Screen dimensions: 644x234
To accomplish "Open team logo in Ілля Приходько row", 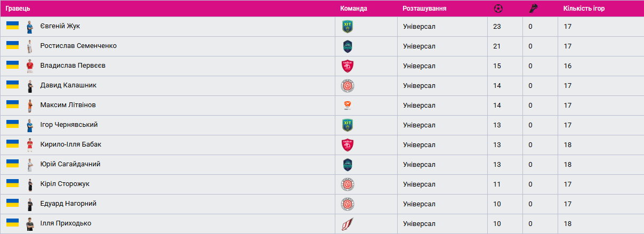I will pyautogui.click(x=348, y=224).
